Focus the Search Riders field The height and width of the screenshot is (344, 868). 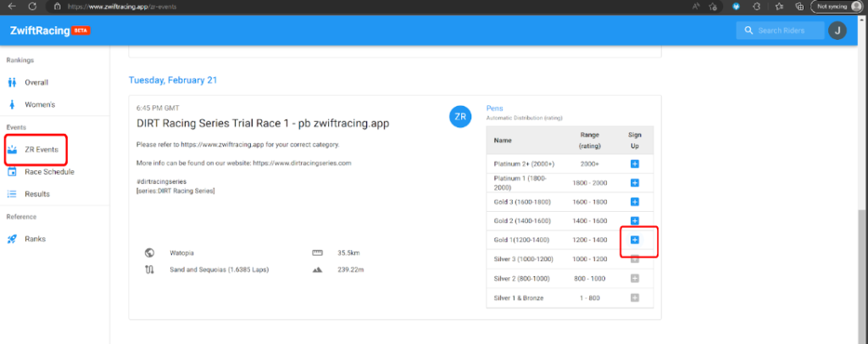coord(780,31)
